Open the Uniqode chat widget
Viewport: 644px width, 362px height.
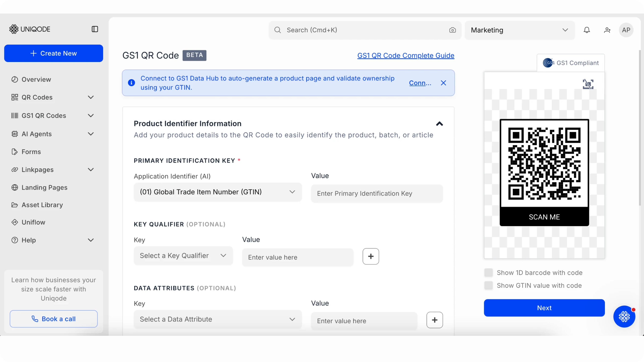coord(624,317)
